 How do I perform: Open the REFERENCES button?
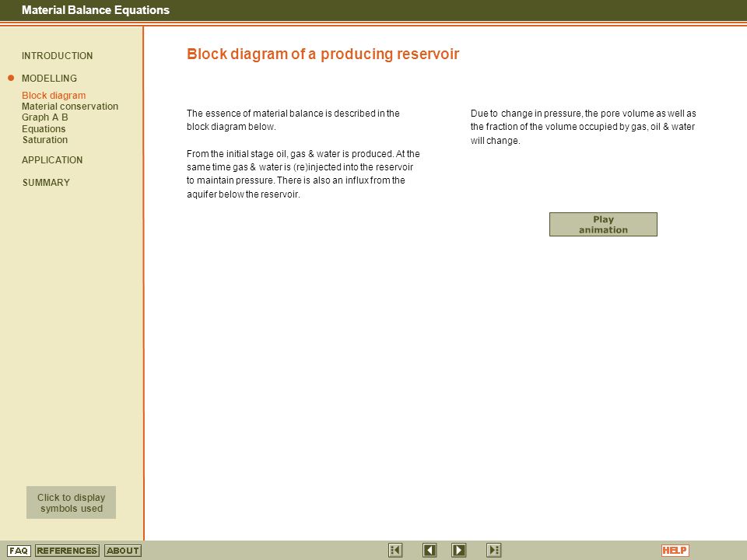point(67,551)
